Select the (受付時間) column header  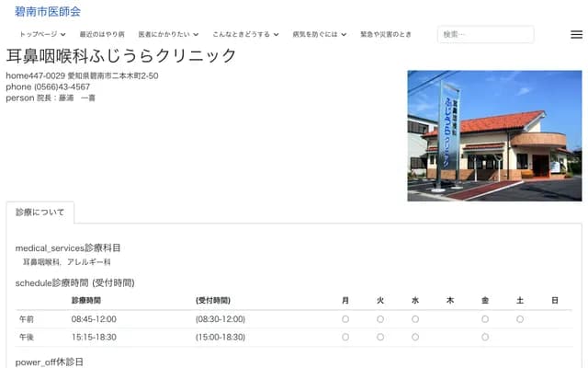pyautogui.click(x=213, y=301)
